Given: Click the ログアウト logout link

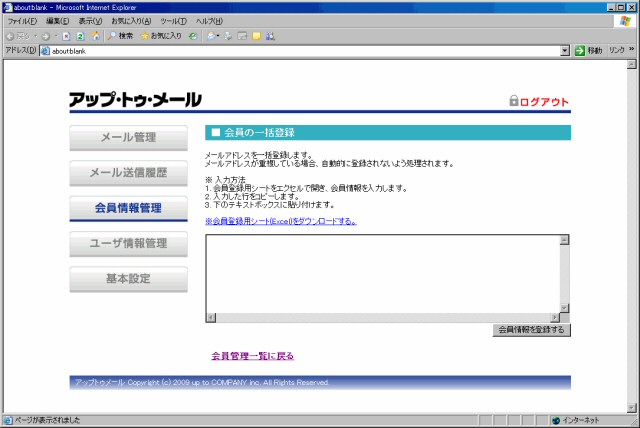Looking at the screenshot, I should click(544, 102).
